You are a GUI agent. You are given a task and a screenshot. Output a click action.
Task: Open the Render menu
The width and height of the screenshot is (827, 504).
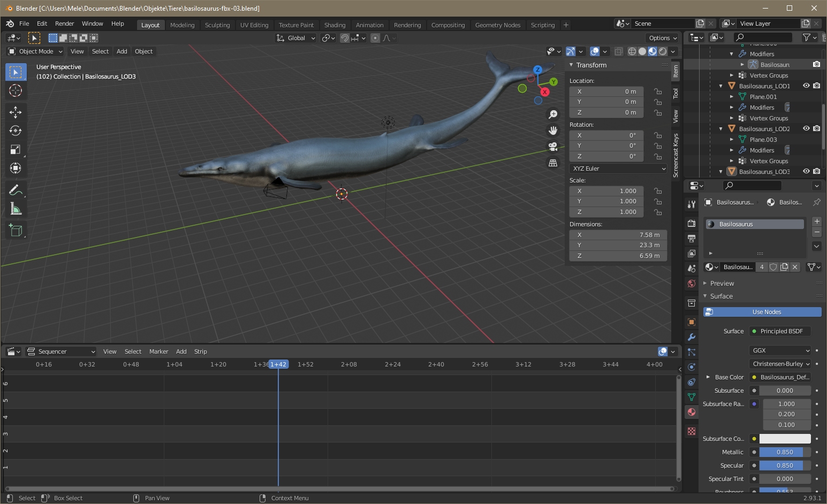64,24
